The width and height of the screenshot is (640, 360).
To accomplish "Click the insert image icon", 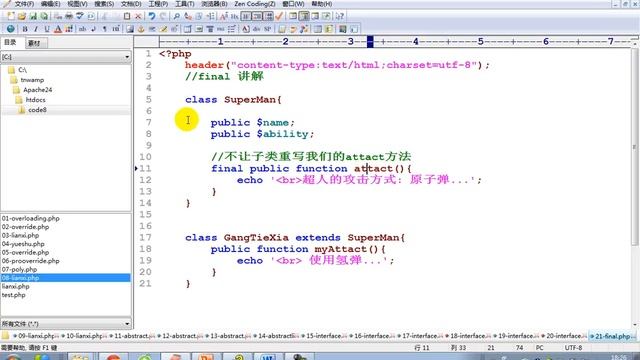I will 130,29.
